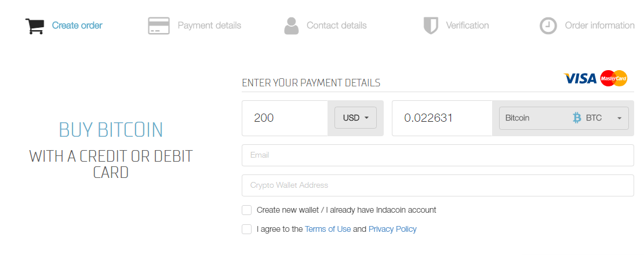The height and width of the screenshot is (255, 644).
Task: Select the Create order step label
Action: [77, 25]
